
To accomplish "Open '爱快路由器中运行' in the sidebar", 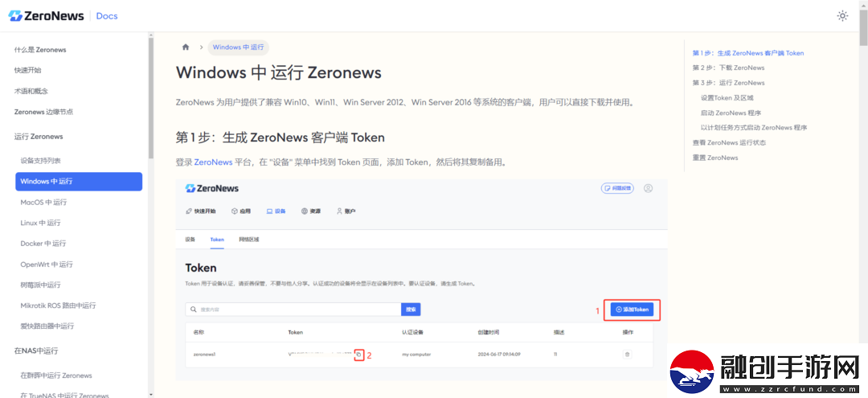I will coord(47,326).
